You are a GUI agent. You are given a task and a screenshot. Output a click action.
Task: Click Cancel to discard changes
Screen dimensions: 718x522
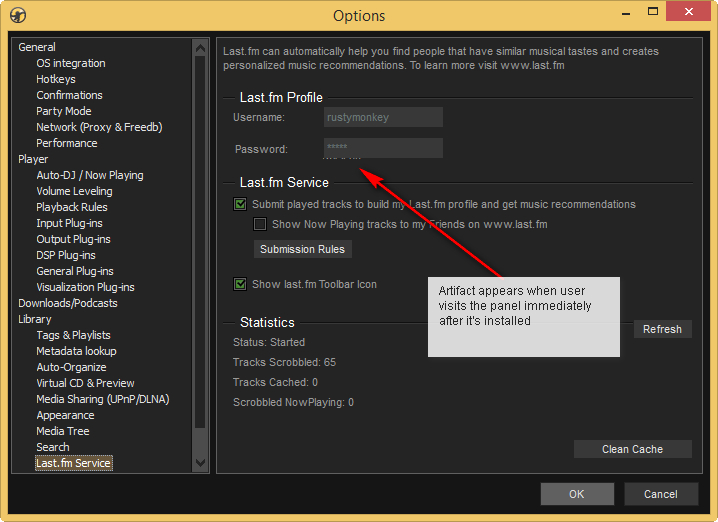point(660,494)
